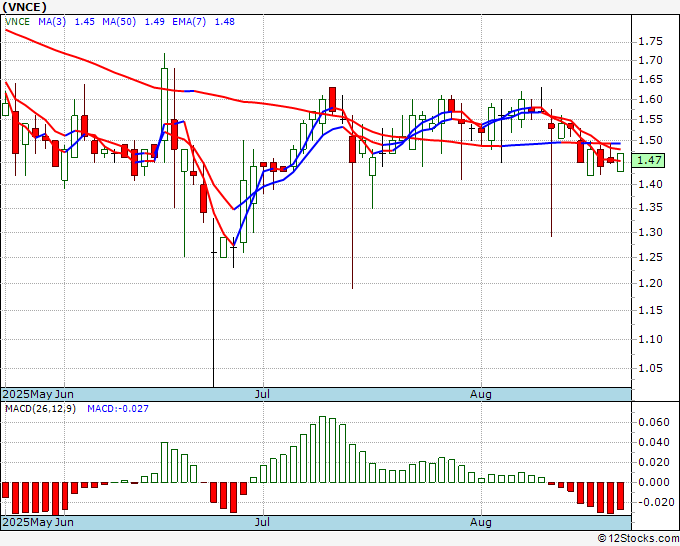Screen dimensions: 680x546
Task: Click the 1.65 price axis label
Action: coord(651,79)
